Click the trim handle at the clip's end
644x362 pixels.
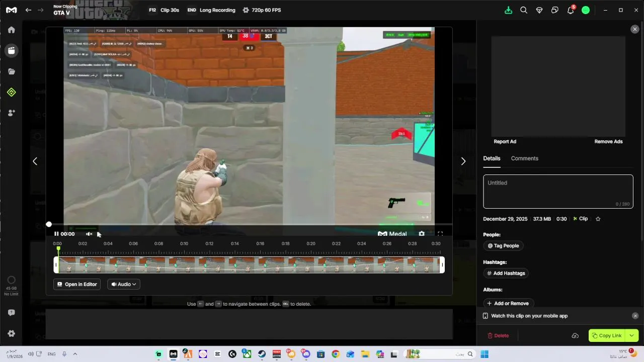click(442, 265)
